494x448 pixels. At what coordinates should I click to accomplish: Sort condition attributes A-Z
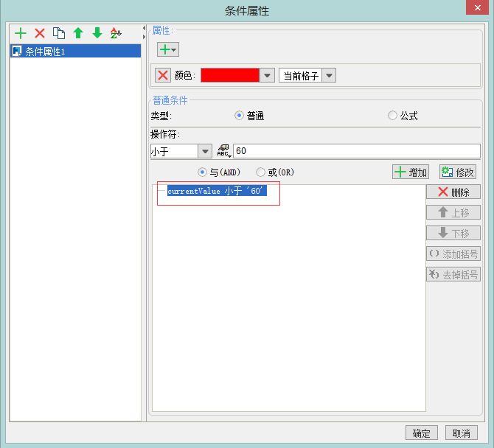(116, 33)
